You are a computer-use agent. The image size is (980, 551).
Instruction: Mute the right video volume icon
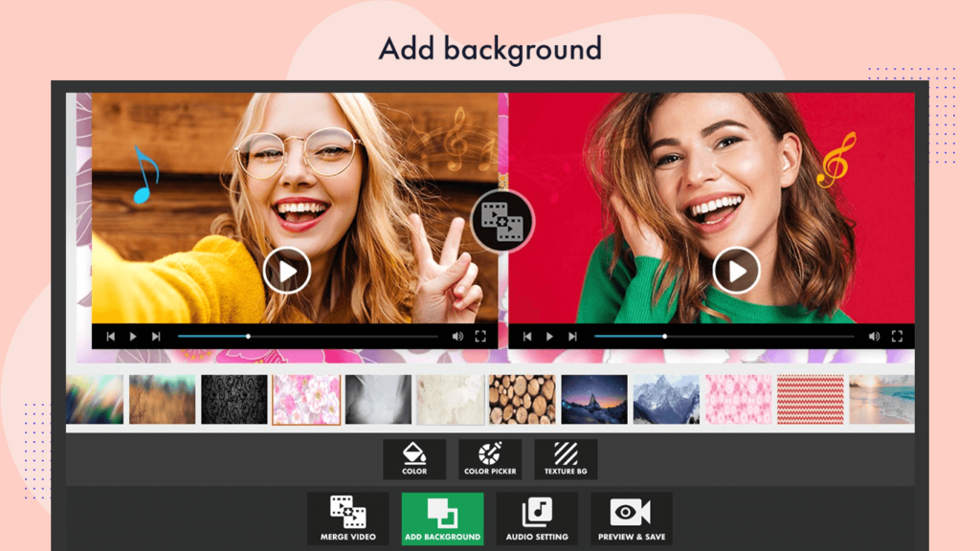pyautogui.click(x=875, y=337)
